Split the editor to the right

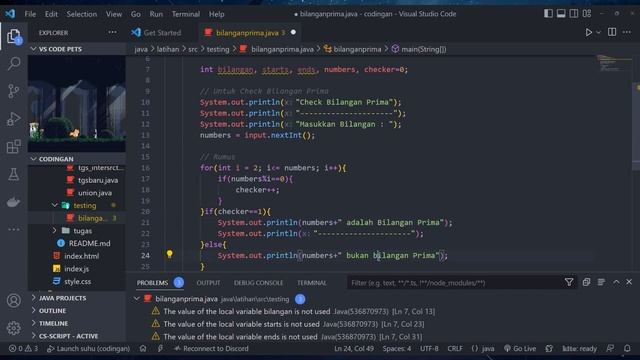point(612,32)
